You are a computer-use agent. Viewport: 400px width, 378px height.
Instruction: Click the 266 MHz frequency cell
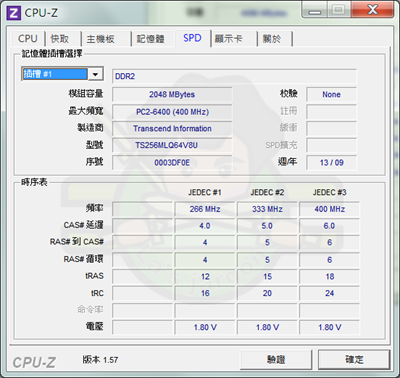pos(205,209)
